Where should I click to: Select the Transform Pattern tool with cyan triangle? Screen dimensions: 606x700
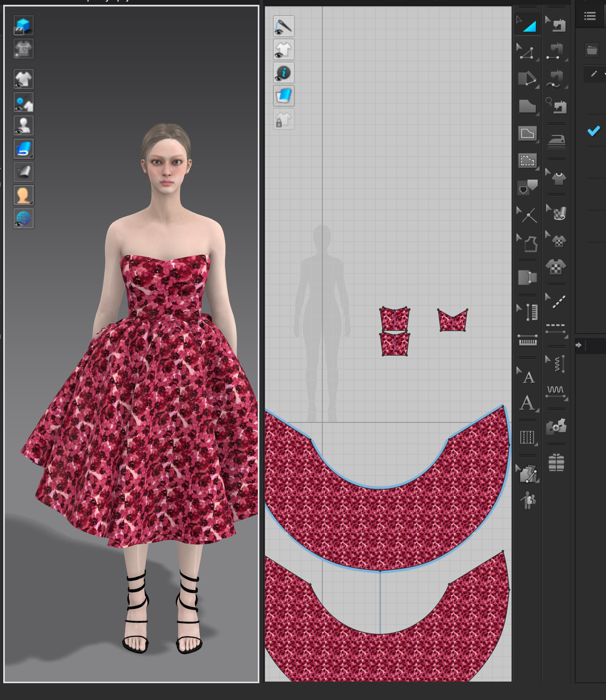pyautogui.click(x=527, y=24)
